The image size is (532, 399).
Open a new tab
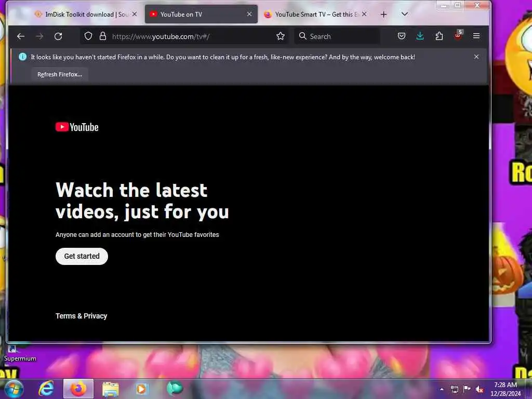point(384,15)
